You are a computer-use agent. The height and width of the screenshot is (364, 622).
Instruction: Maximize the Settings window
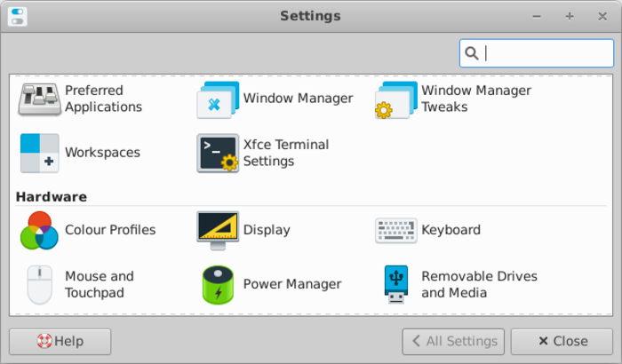[569, 16]
